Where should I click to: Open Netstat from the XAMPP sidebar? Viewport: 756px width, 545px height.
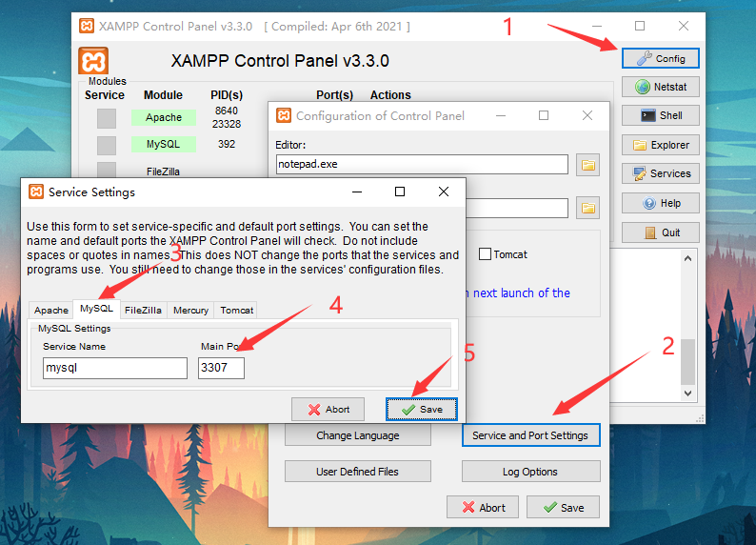coord(660,87)
